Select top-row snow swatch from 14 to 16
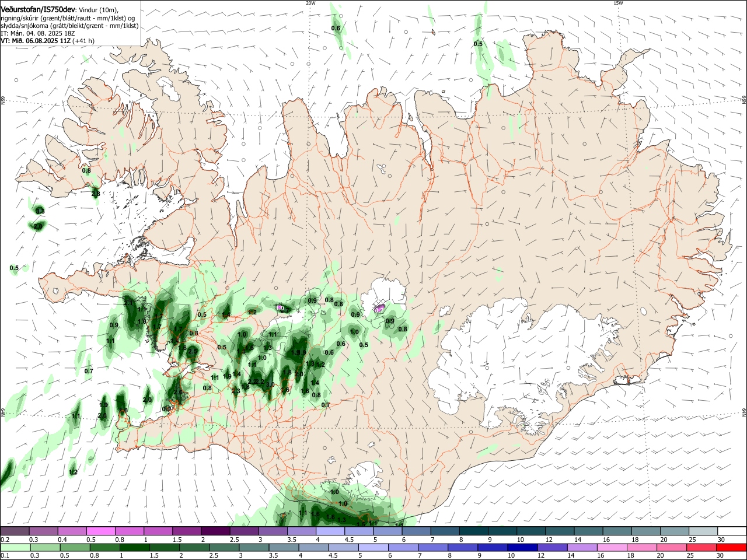The image size is (747, 560). click(x=588, y=531)
